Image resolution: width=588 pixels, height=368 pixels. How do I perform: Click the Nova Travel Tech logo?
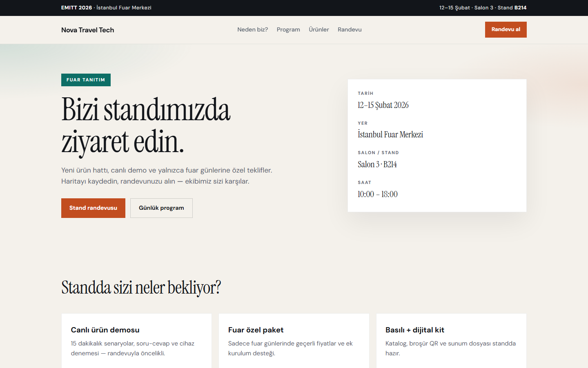pos(87,30)
